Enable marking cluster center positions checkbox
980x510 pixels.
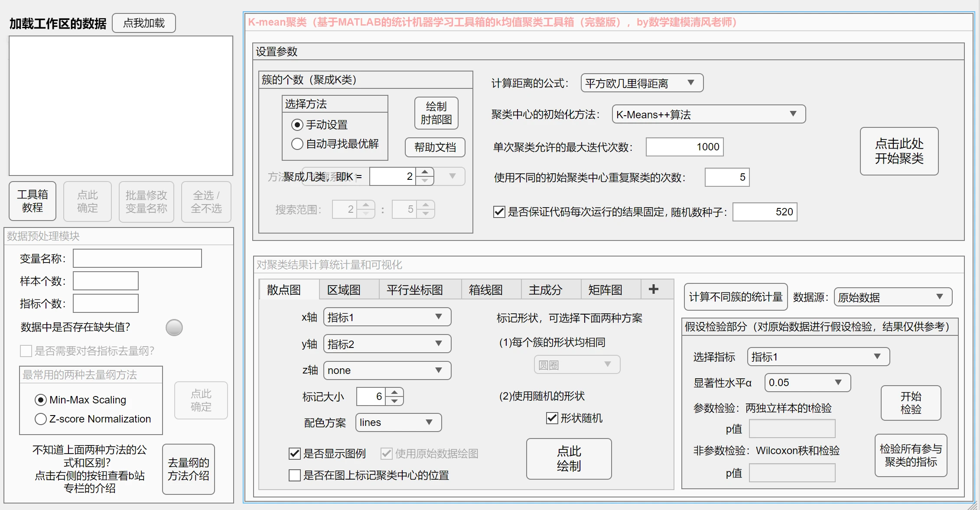pyautogui.click(x=295, y=475)
